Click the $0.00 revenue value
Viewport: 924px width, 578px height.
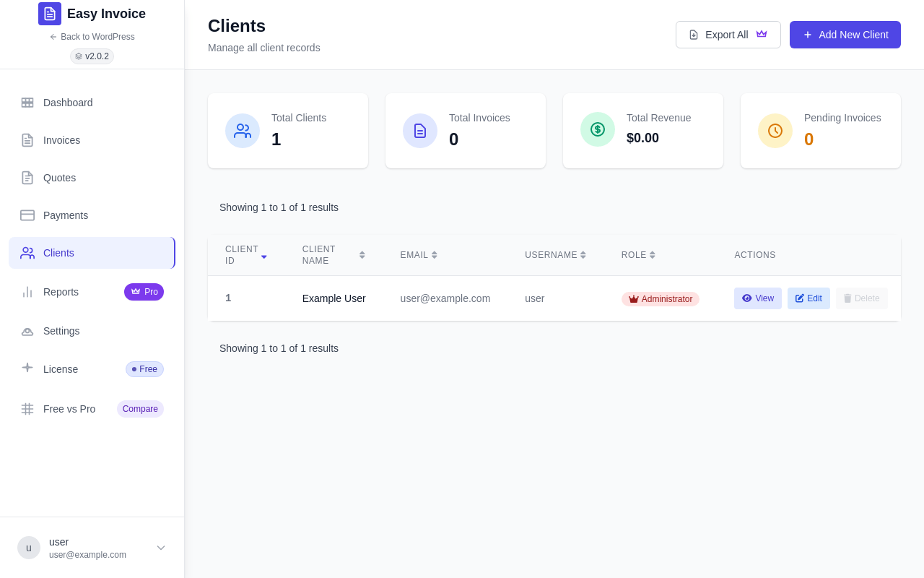[642, 138]
